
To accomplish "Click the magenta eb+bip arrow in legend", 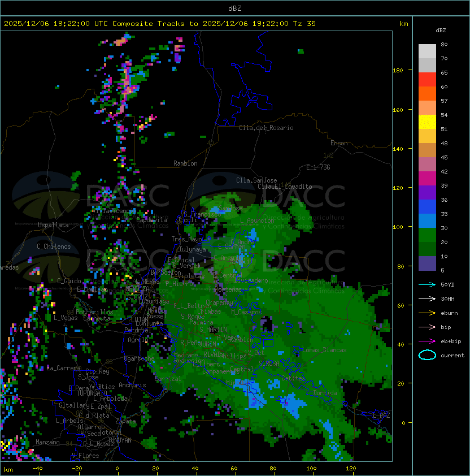I will (x=427, y=341).
